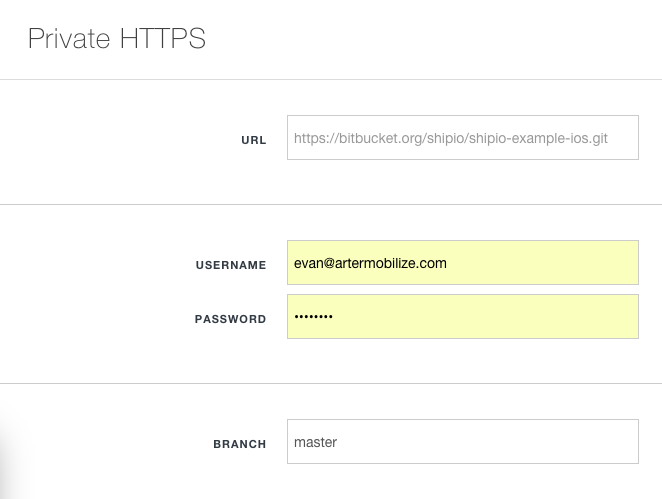Click the BRANCH label
The height and width of the screenshot is (499, 662).
(240, 444)
